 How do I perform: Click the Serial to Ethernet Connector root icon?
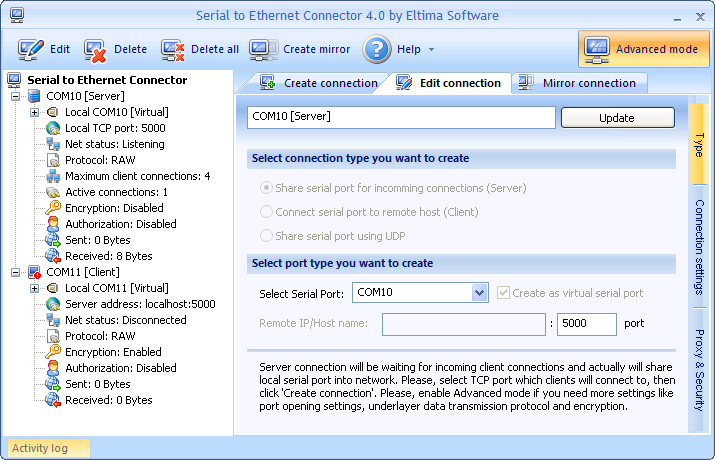pyautogui.click(x=14, y=80)
